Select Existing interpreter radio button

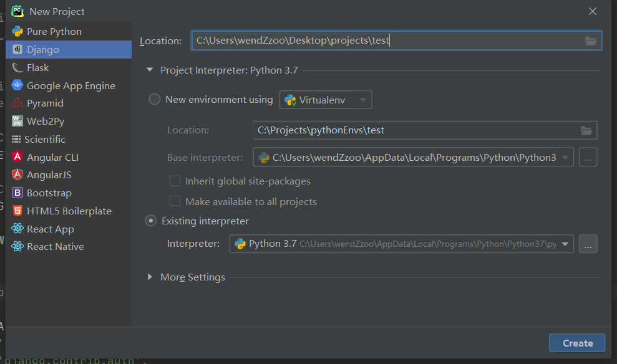[x=151, y=221]
